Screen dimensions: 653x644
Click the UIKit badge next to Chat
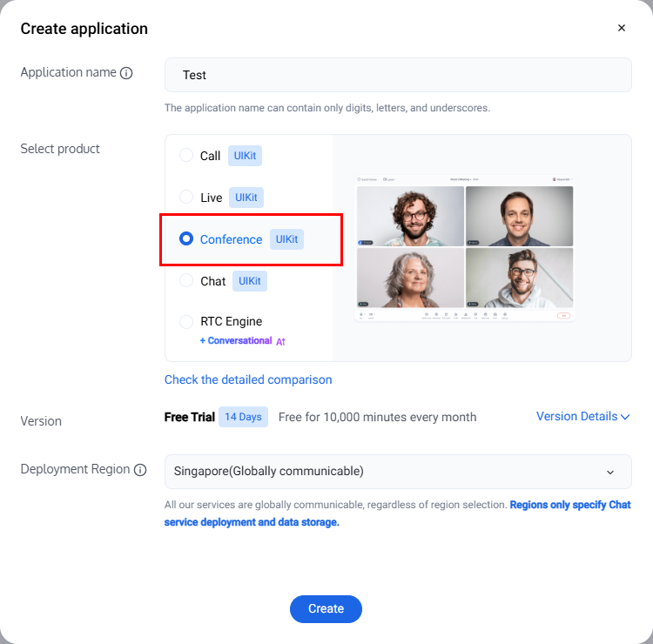click(250, 281)
